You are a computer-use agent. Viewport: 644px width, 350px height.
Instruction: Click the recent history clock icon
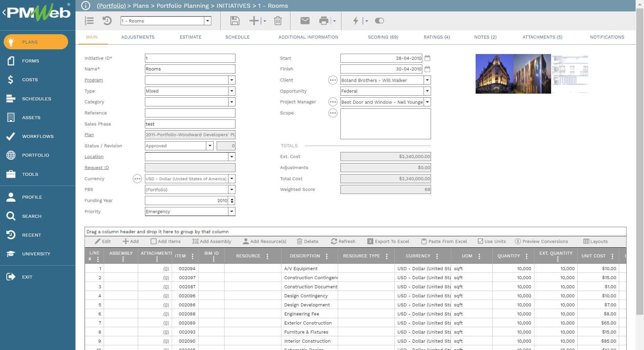[107, 21]
